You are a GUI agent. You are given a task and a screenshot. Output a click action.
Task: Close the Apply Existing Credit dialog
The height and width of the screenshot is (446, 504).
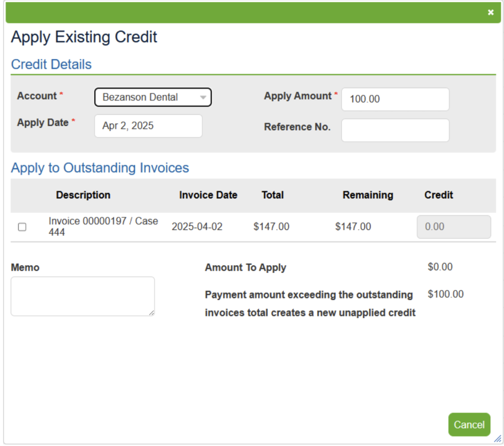[x=490, y=12]
